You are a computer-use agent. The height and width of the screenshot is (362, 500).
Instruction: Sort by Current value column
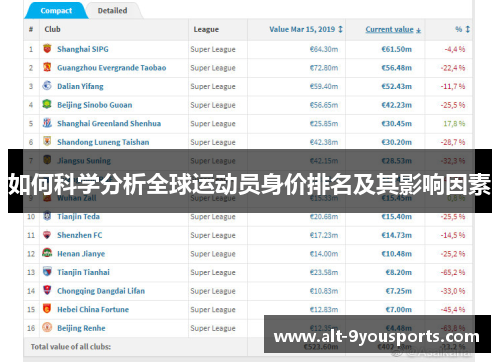pyautogui.click(x=393, y=29)
